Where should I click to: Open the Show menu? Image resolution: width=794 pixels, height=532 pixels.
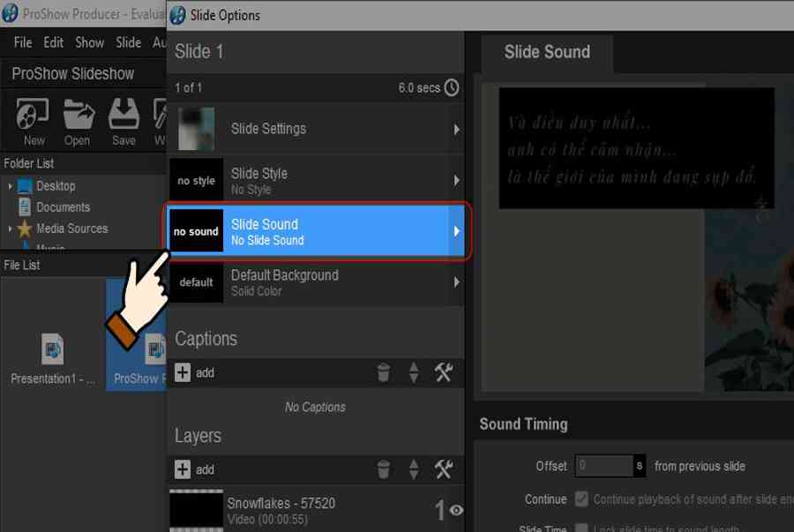(x=89, y=42)
